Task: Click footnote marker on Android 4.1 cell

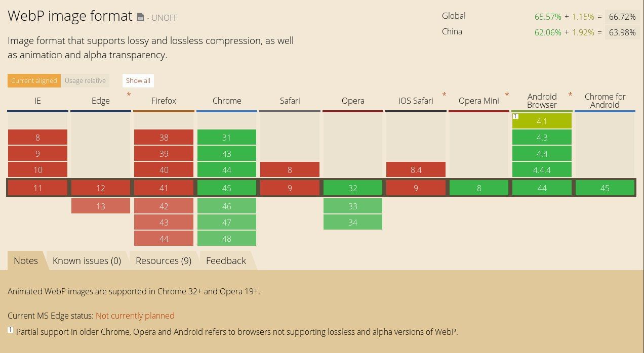Action: (515, 116)
